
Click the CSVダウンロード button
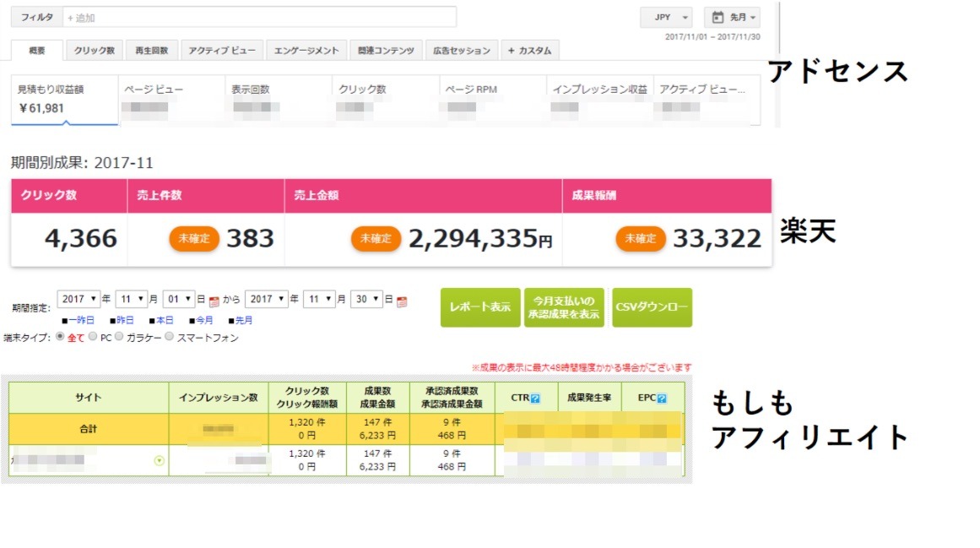click(x=652, y=307)
